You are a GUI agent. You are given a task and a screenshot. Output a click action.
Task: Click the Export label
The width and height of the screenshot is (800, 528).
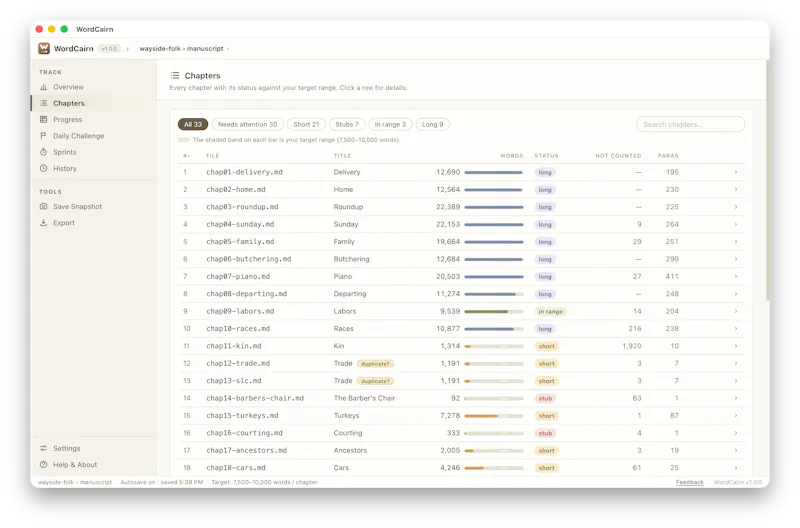[x=64, y=223]
